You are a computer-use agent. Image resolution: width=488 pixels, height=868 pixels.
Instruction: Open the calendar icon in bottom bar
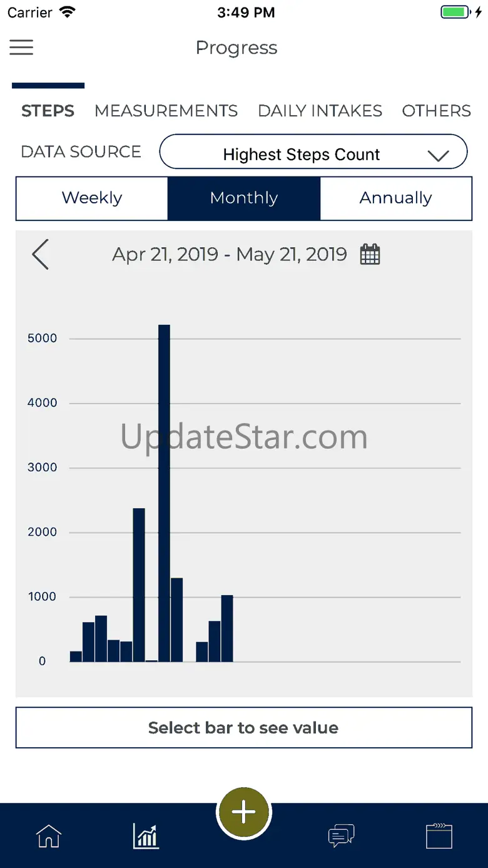click(439, 836)
